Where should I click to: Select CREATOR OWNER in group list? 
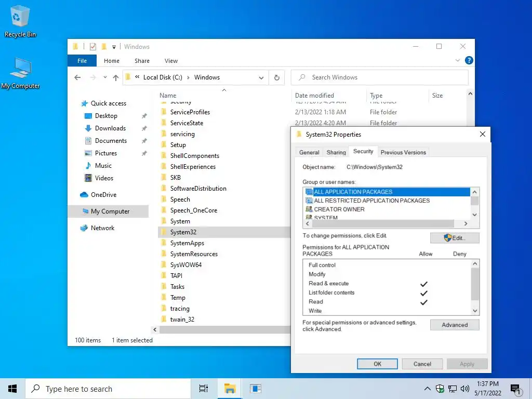click(339, 209)
